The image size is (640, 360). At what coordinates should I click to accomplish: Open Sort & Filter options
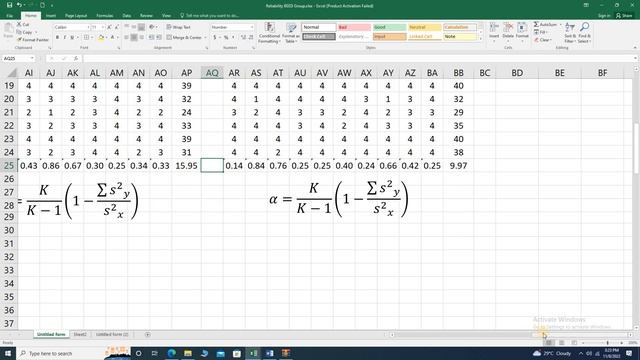tap(570, 33)
